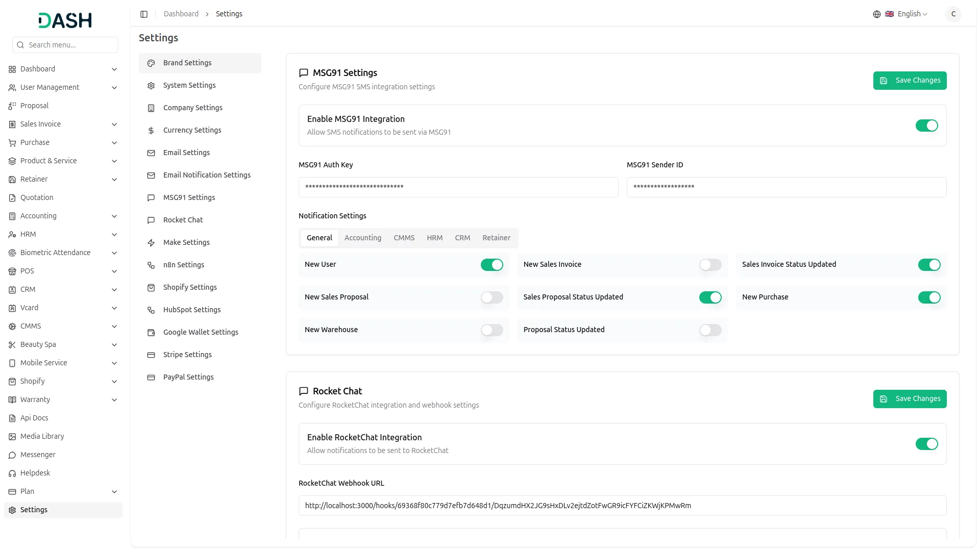Click the user avatar C
The height and width of the screenshot is (551, 980).
(x=953, y=14)
